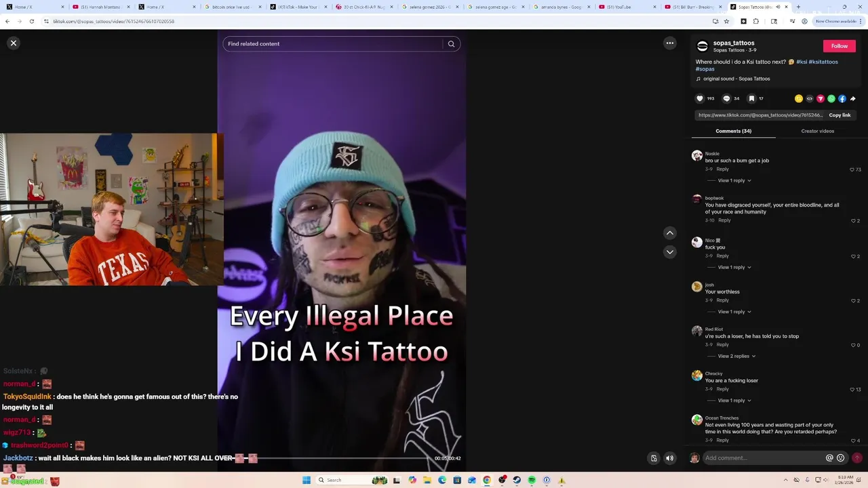The width and height of the screenshot is (868, 488).
Task: Like the video with the heart icon
Action: [700, 98]
